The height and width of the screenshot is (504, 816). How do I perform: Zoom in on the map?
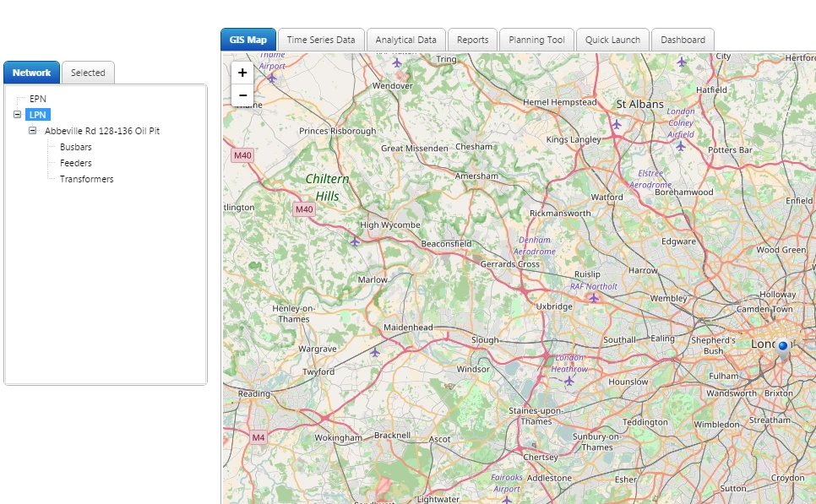(x=242, y=73)
